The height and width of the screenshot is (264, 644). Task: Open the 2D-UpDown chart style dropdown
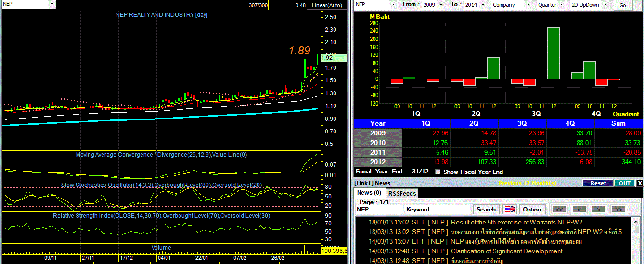coord(605,5)
